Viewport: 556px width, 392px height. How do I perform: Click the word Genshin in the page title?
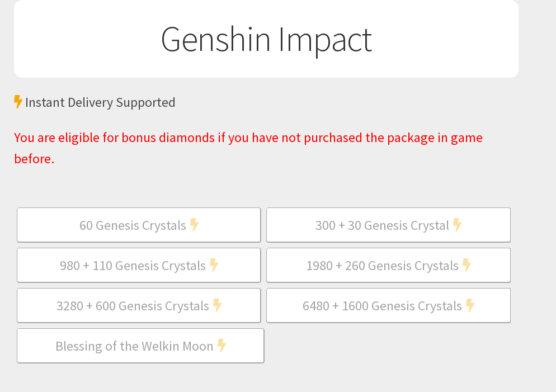point(215,39)
